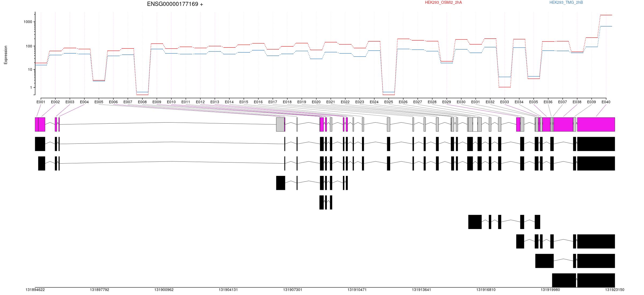
Task: Click y-axis tick value 10
Action: coord(30,69)
